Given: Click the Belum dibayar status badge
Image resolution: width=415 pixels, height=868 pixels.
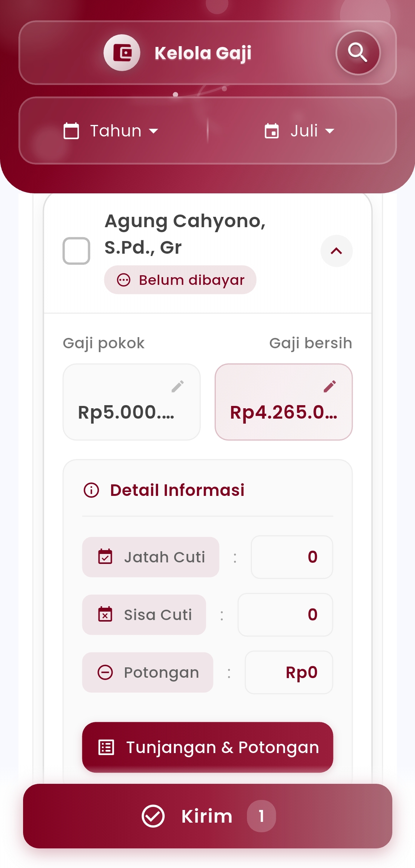Looking at the screenshot, I should 180,280.
